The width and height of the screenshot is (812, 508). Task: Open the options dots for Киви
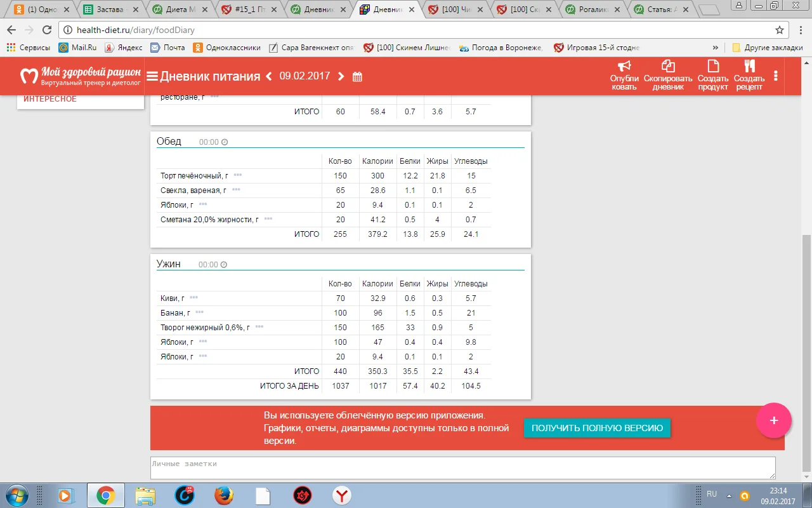[x=194, y=298]
